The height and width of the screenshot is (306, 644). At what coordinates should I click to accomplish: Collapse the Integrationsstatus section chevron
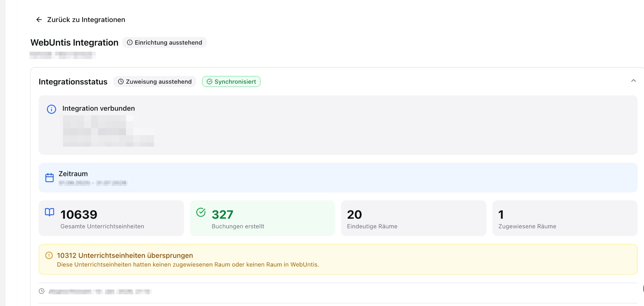tap(633, 81)
